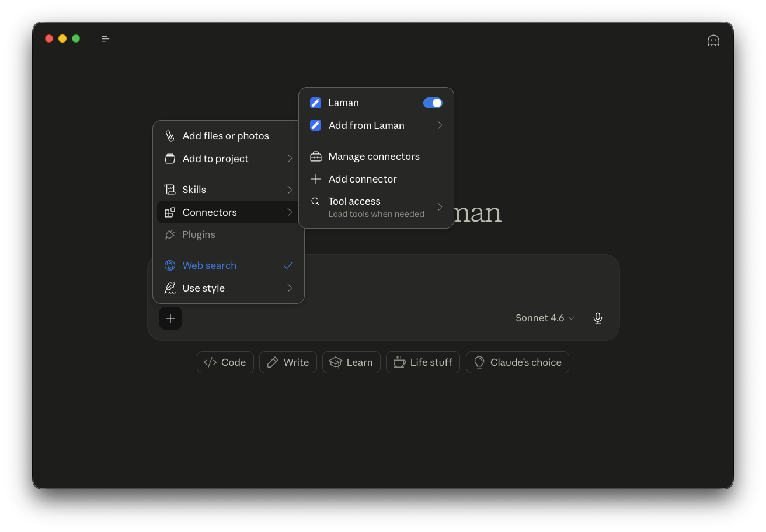The height and width of the screenshot is (532, 766).
Task: Choose the Plugins menu entry
Action: (x=228, y=235)
